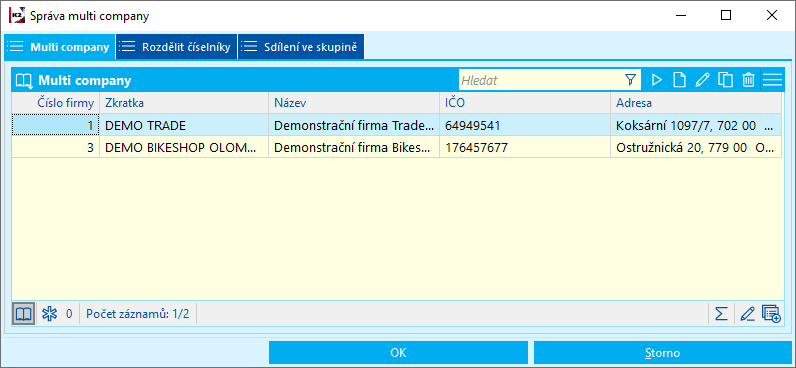Click the add column table icon at bottom
Screen dimensions: 796x368
pyautogui.click(x=772, y=314)
